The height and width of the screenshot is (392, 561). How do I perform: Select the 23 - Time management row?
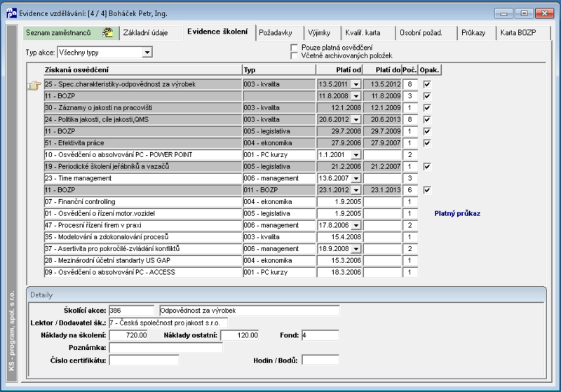(143, 179)
